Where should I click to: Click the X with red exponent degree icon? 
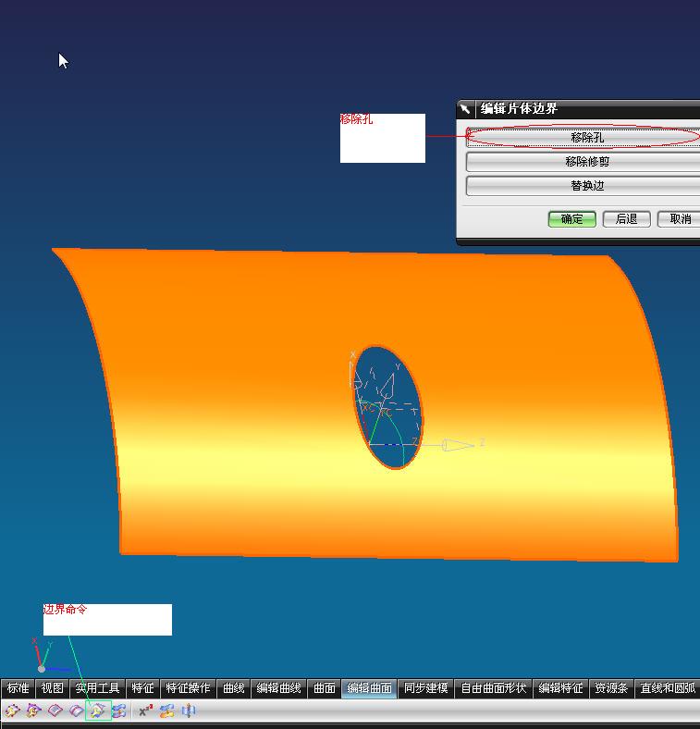pyautogui.click(x=146, y=710)
